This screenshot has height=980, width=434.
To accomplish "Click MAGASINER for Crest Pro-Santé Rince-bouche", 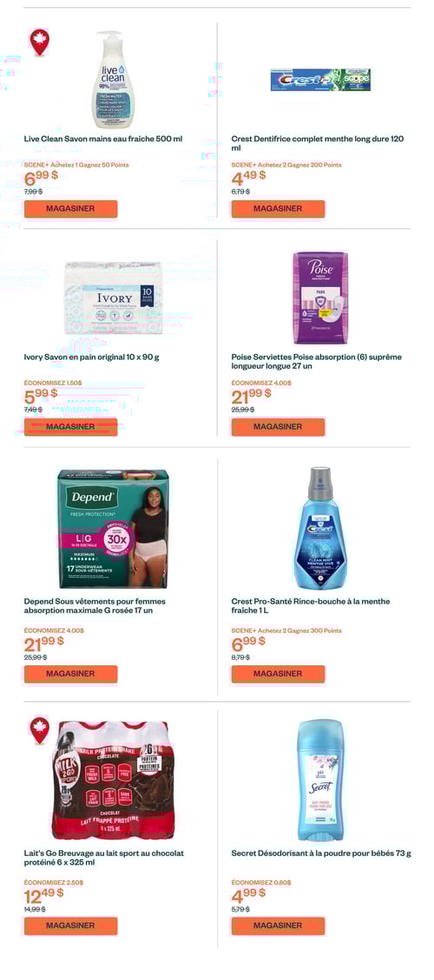I will pyautogui.click(x=278, y=674).
